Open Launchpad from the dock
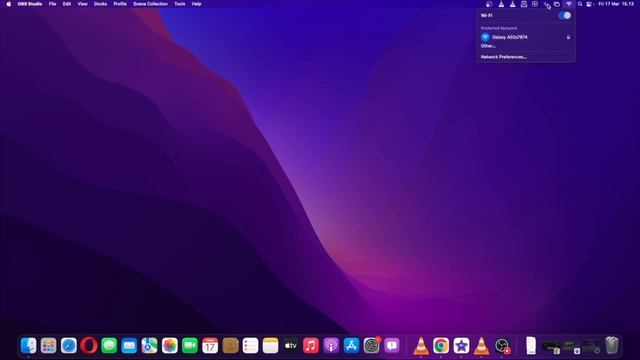640x360 pixels. [x=48, y=346]
